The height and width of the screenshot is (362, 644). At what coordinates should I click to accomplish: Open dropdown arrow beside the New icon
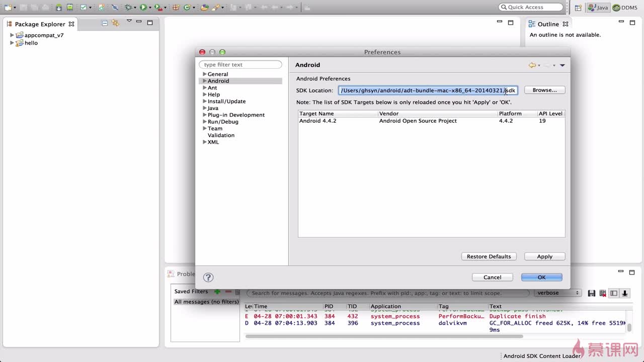15,8
